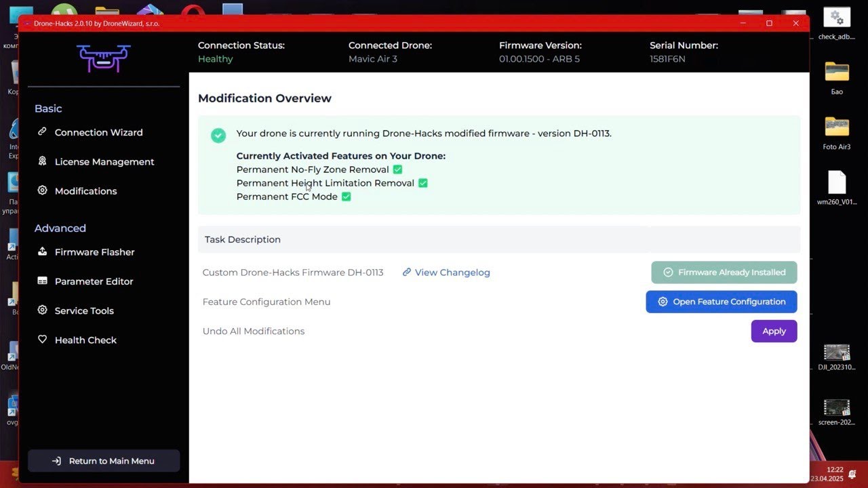
Task: Click the "Undo All Modifications" label
Action: pos(254,331)
